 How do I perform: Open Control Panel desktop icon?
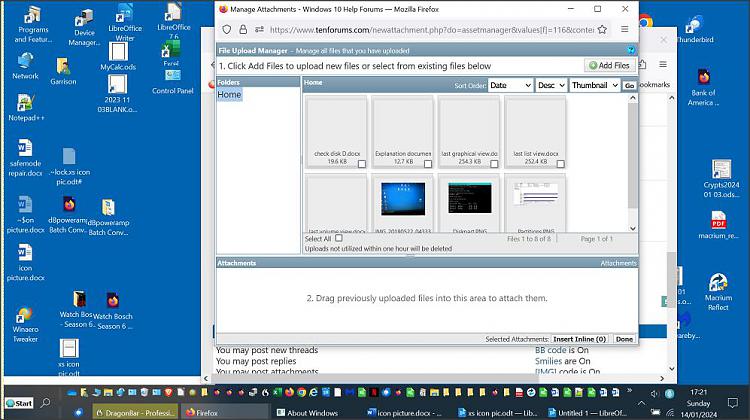pos(173,81)
